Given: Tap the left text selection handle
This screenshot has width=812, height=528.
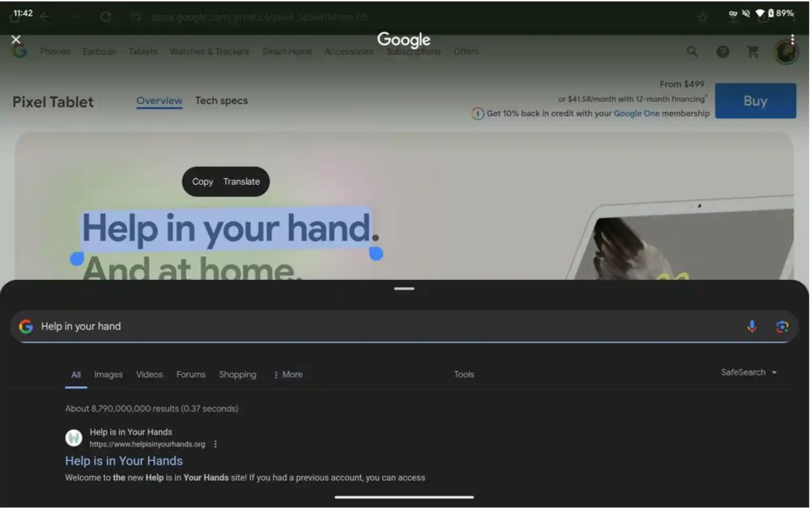Looking at the screenshot, I should point(76,259).
